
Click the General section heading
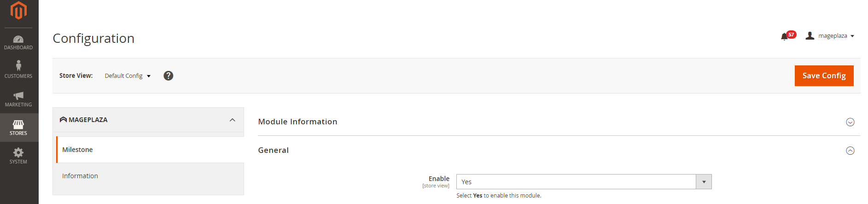point(274,150)
